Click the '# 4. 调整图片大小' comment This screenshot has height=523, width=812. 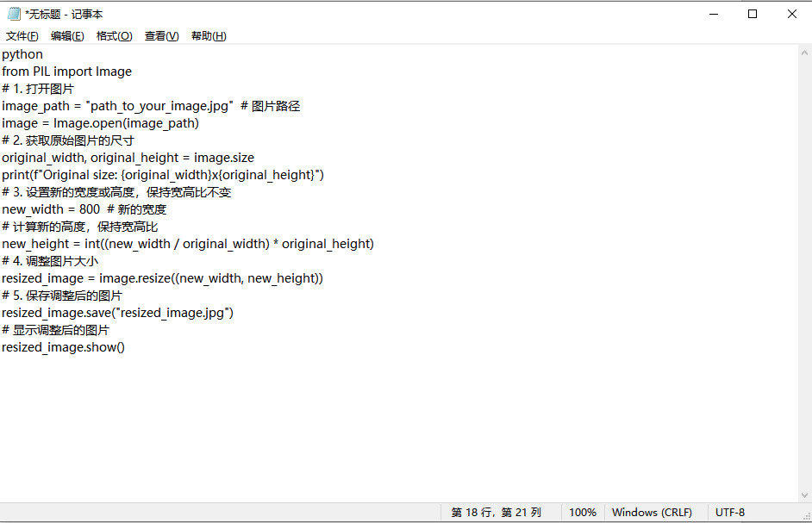click(x=50, y=261)
